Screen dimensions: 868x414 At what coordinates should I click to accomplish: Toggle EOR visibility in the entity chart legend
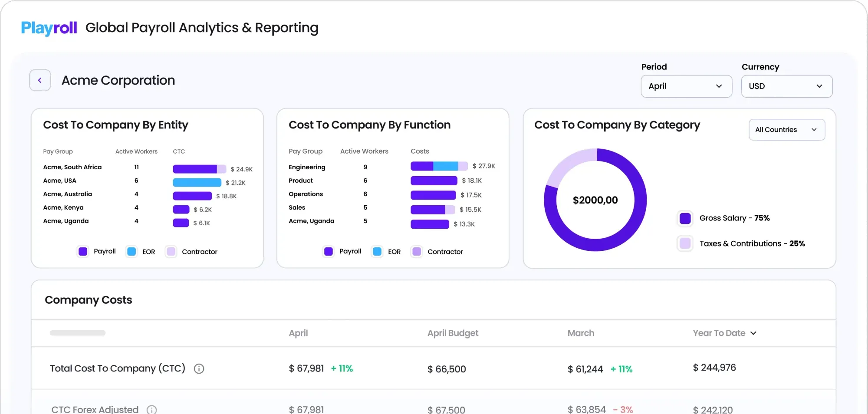[131, 251]
